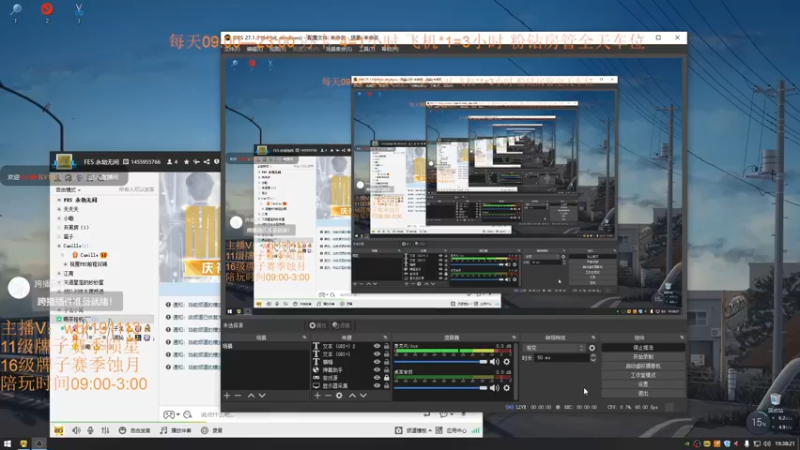The image size is (800, 450).
Task: Click 工作室模式 studio mode button
Action: 643,375
